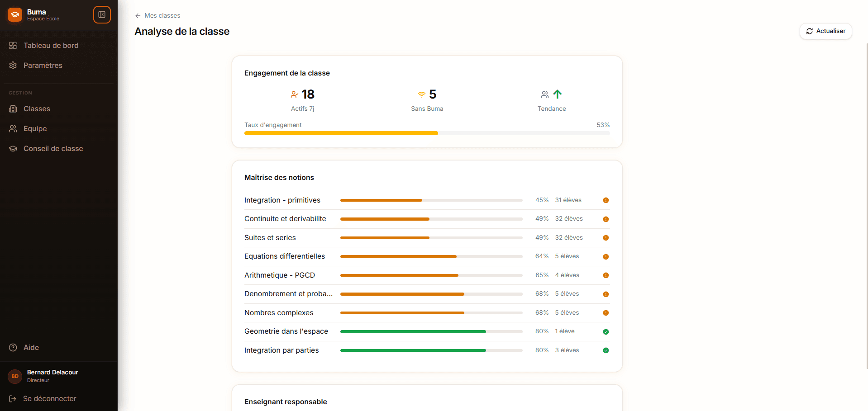868x411 pixels.
Task: Click the Conseil de classe cap icon
Action: [x=13, y=149]
